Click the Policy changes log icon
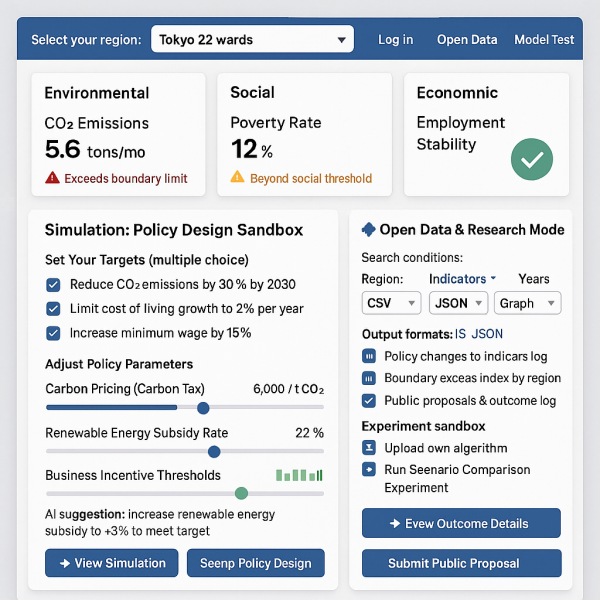Viewport: 600px width, 600px height. (368, 356)
